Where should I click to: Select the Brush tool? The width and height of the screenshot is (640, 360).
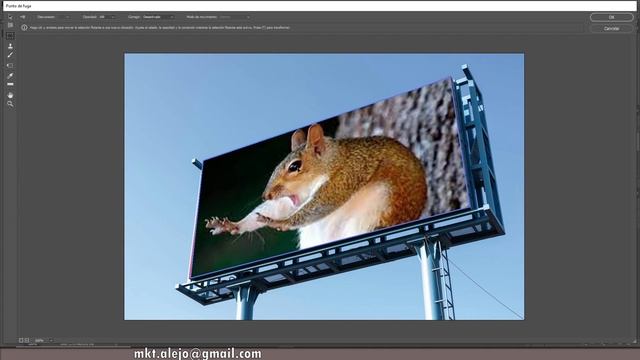point(10,55)
